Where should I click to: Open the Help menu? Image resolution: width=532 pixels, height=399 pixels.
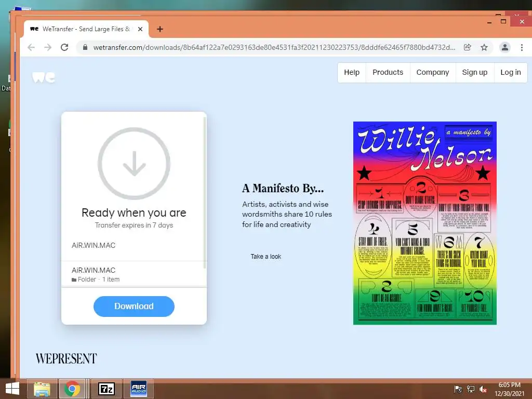point(352,72)
